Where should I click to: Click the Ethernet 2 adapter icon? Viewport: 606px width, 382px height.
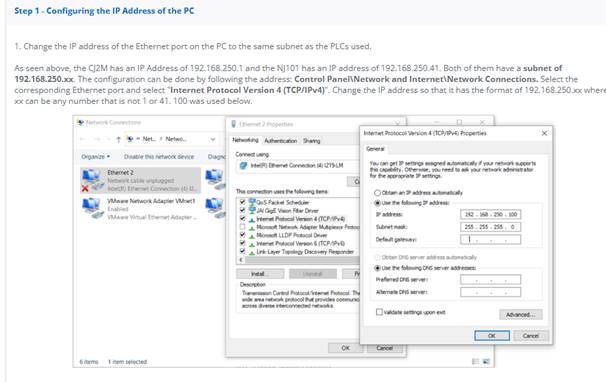click(92, 180)
